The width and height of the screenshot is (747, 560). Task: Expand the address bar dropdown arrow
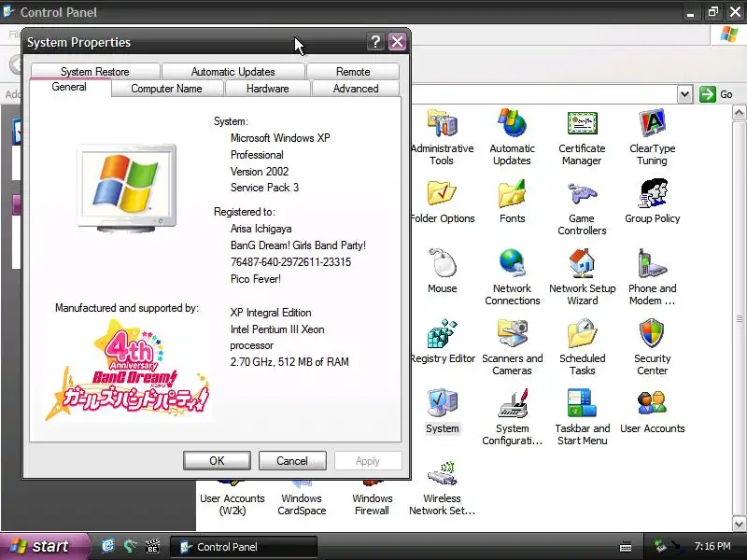point(684,94)
